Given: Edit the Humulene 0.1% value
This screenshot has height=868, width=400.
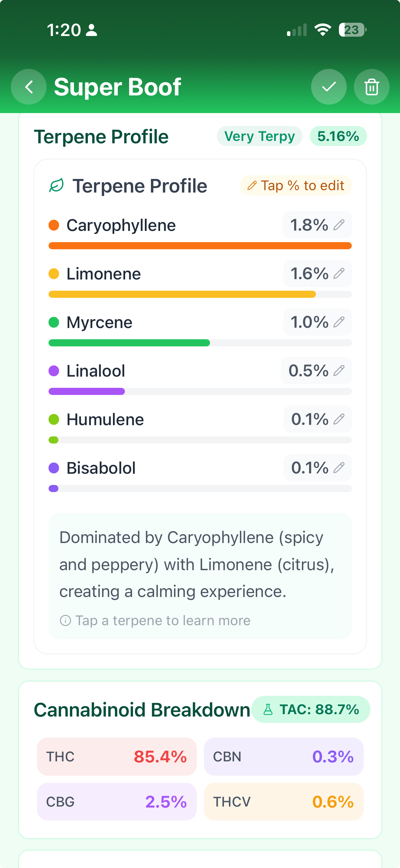Looking at the screenshot, I should (318, 419).
